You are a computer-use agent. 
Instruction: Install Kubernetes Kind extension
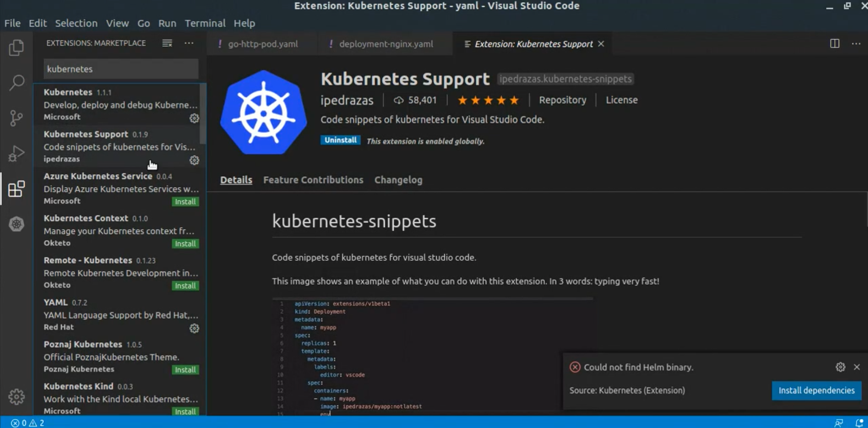pyautogui.click(x=185, y=412)
